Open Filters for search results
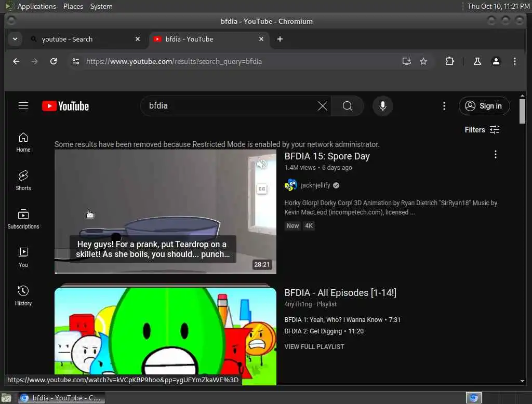 pyautogui.click(x=482, y=130)
